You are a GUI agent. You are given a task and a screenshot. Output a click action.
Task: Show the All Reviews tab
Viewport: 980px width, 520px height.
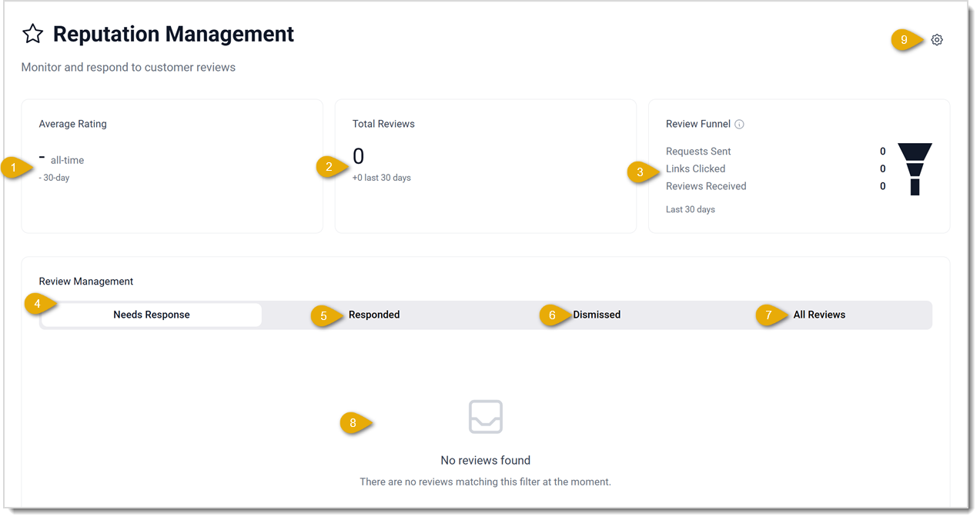(819, 315)
